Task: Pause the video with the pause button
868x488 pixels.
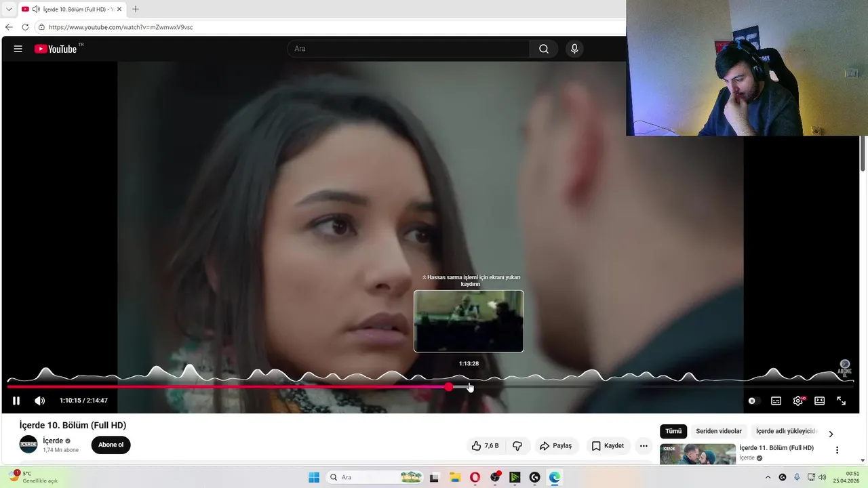Action: click(16, 401)
